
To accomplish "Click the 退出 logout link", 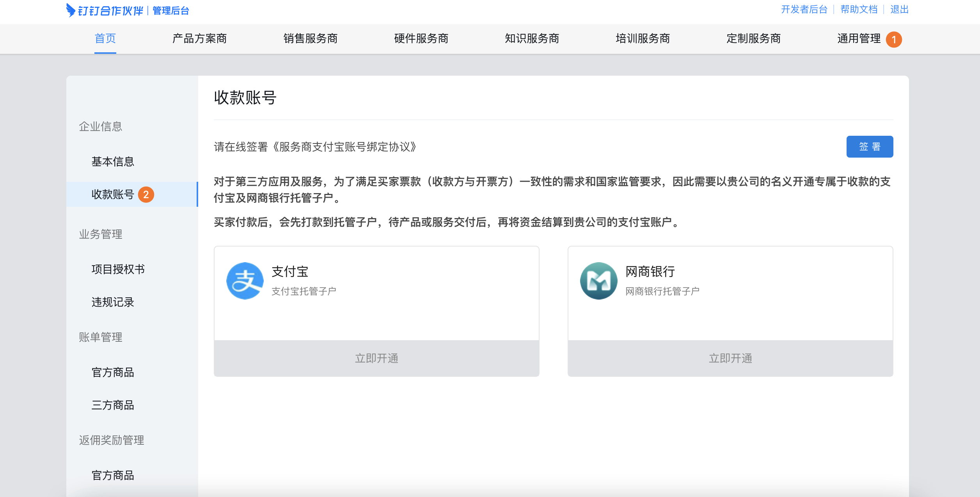I will [x=899, y=9].
